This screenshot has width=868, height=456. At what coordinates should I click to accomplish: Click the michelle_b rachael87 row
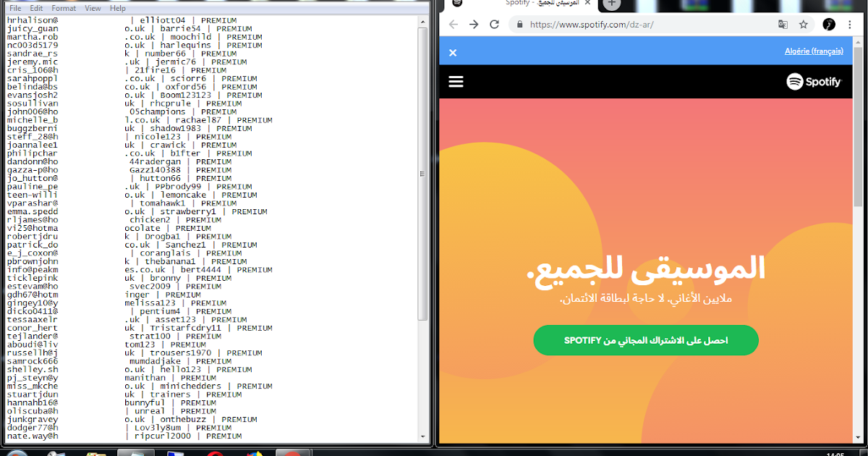click(x=140, y=120)
